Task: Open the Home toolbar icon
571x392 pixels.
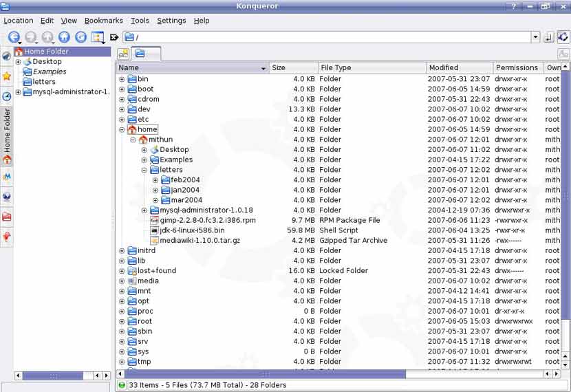Action: [64, 36]
